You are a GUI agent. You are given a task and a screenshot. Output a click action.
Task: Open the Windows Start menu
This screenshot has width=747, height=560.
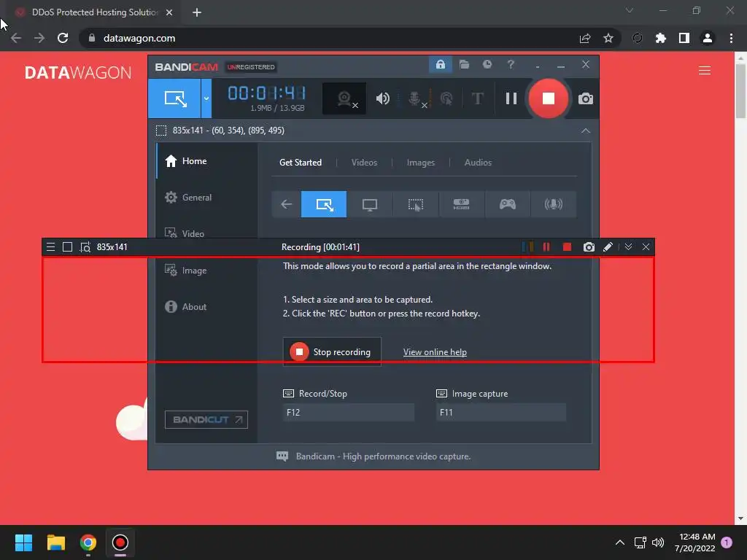(23, 542)
